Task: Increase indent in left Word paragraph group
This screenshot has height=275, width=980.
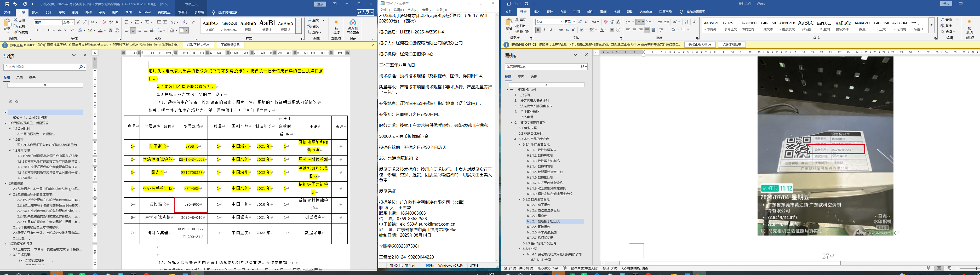Action: (x=165, y=22)
